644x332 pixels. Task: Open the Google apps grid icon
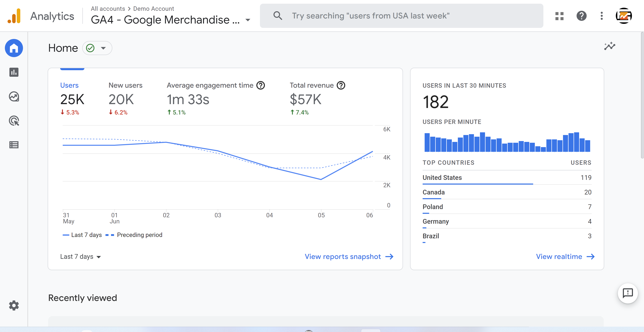pyautogui.click(x=559, y=16)
